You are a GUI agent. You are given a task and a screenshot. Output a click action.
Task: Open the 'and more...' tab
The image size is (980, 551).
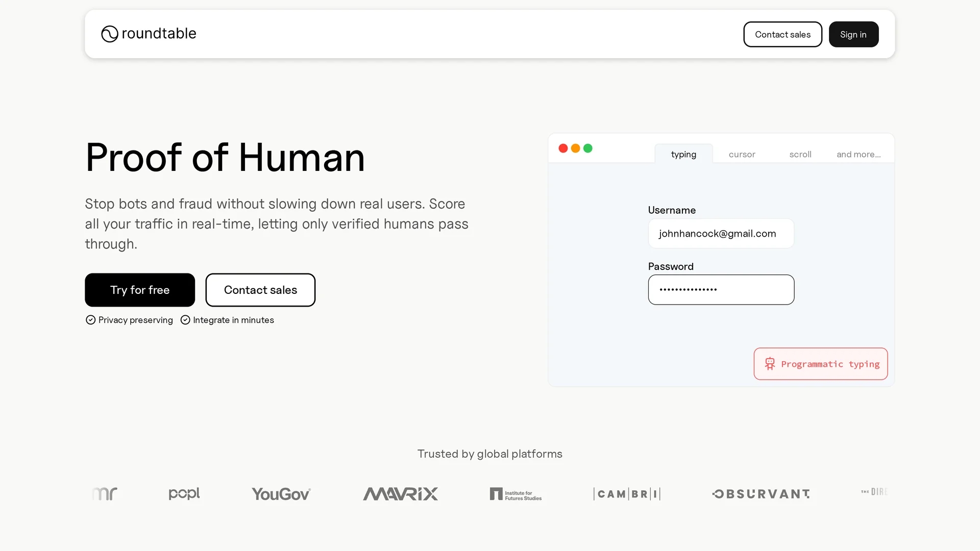coord(859,154)
